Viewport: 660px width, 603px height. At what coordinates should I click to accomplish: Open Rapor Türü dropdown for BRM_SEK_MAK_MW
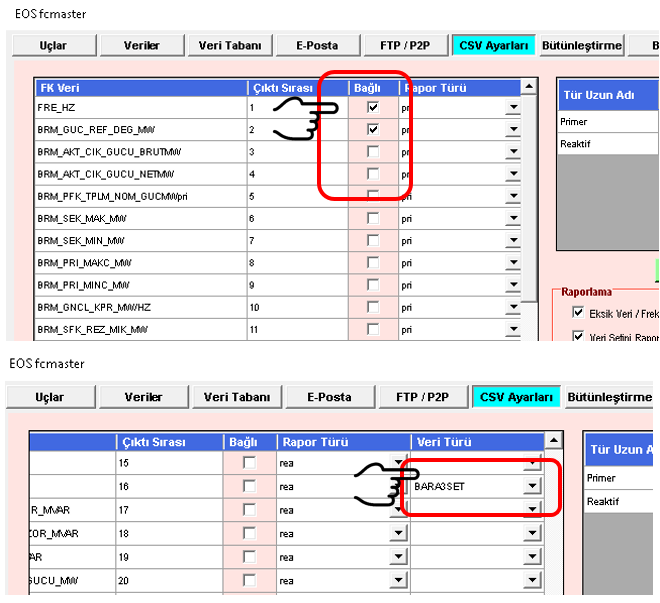click(513, 218)
